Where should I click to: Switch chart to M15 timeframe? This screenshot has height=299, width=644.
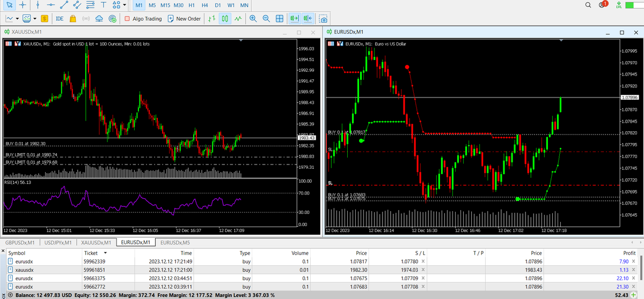(165, 5)
